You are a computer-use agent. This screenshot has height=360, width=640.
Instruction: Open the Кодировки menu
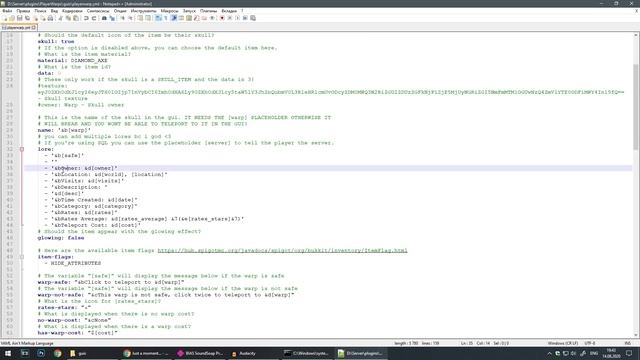72,11
